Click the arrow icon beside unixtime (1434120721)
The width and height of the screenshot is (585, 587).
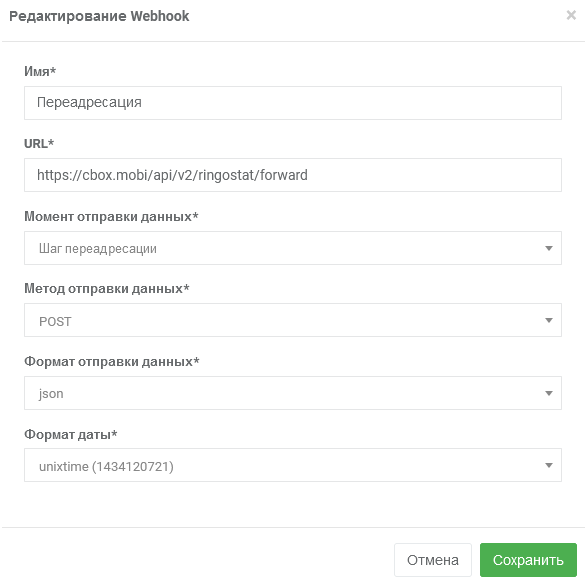click(x=549, y=465)
